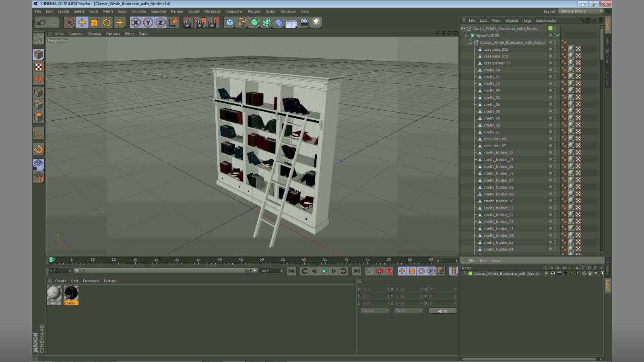Open the MoGraph menu
The image size is (644, 362).
[x=213, y=12]
